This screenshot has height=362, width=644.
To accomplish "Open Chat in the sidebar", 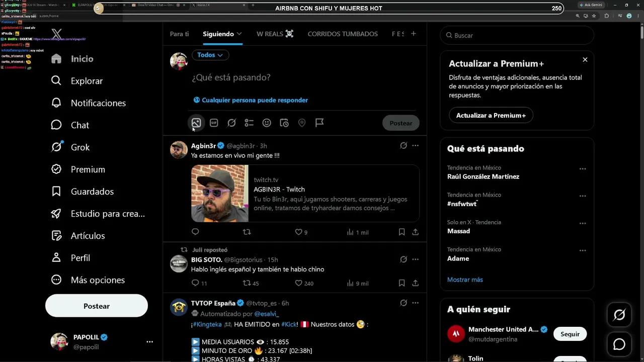I will (70, 125).
